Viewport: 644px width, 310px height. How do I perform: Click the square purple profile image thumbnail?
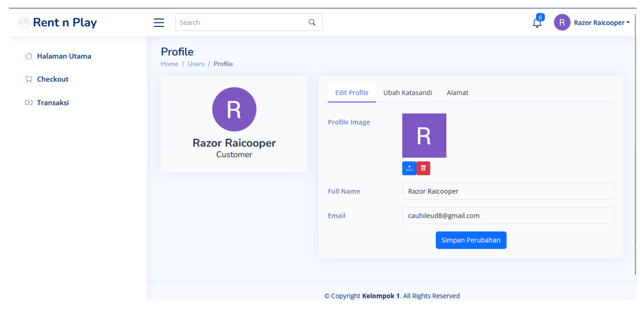tap(424, 135)
